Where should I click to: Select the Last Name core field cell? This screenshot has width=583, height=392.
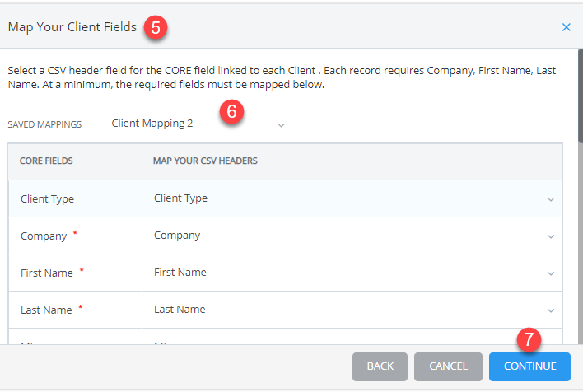click(75, 310)
